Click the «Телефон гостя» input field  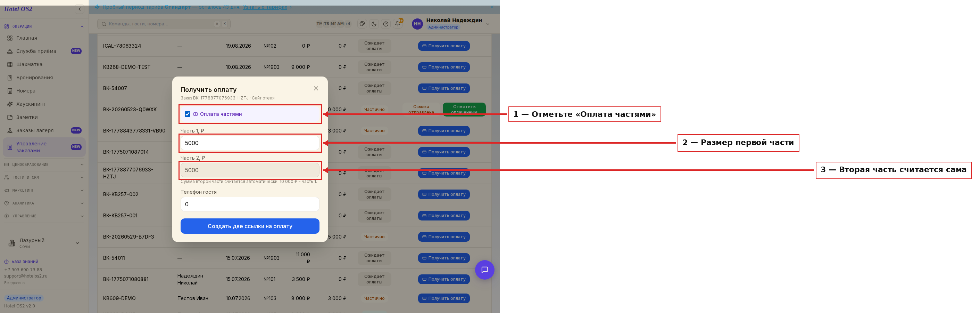[250, 204]
